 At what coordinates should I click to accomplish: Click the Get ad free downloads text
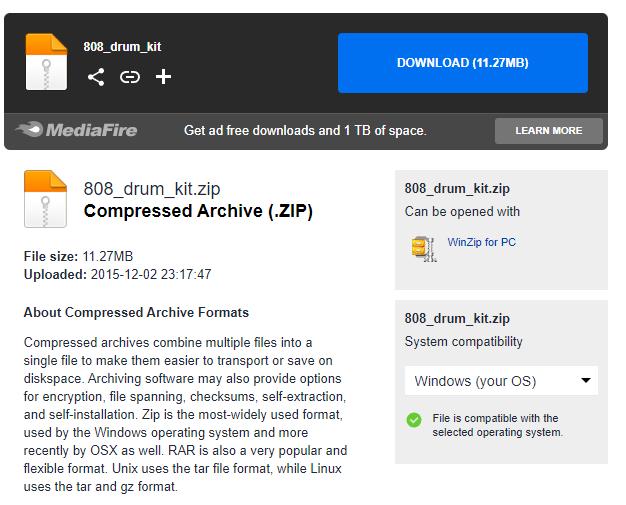click(305, 131)
